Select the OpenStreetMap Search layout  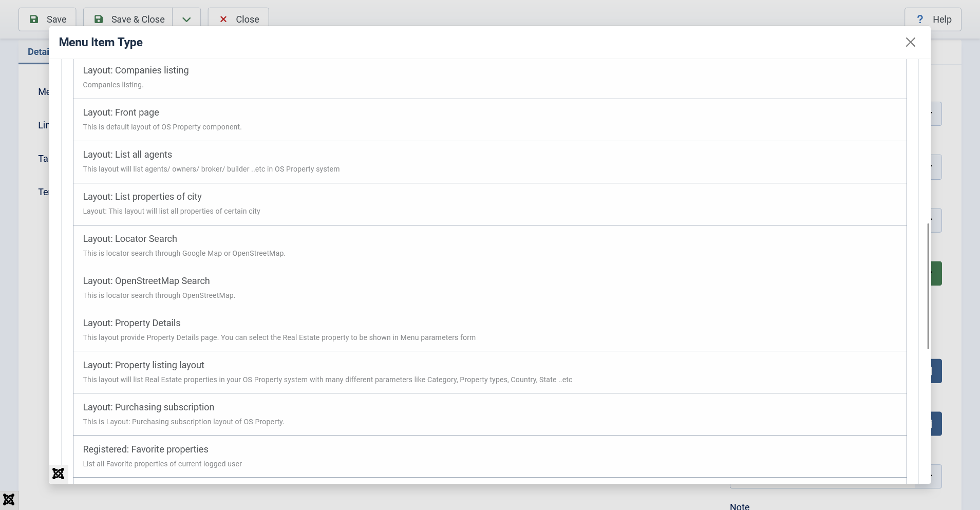point(146,281)
